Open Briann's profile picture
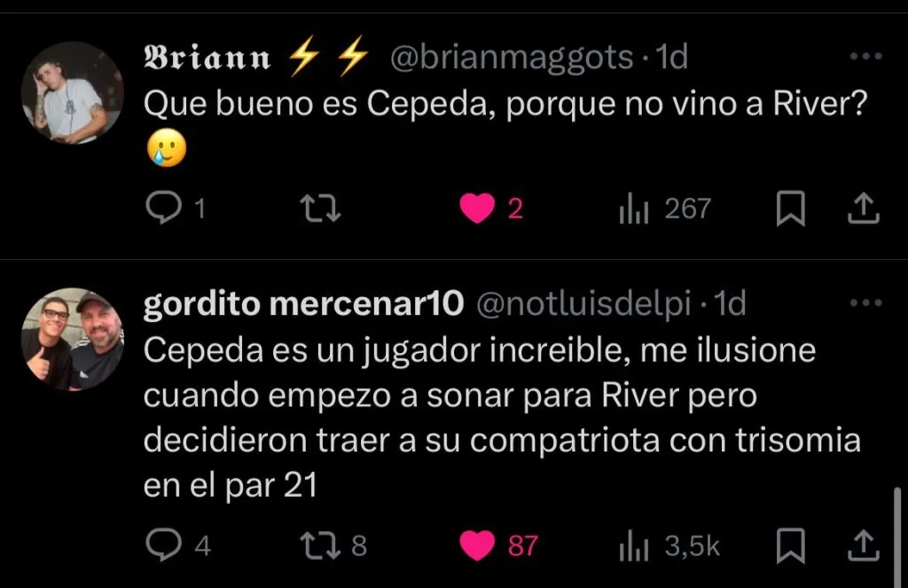Screen dimensions: 908x588 pyautogui.click(x=73, y=93)
